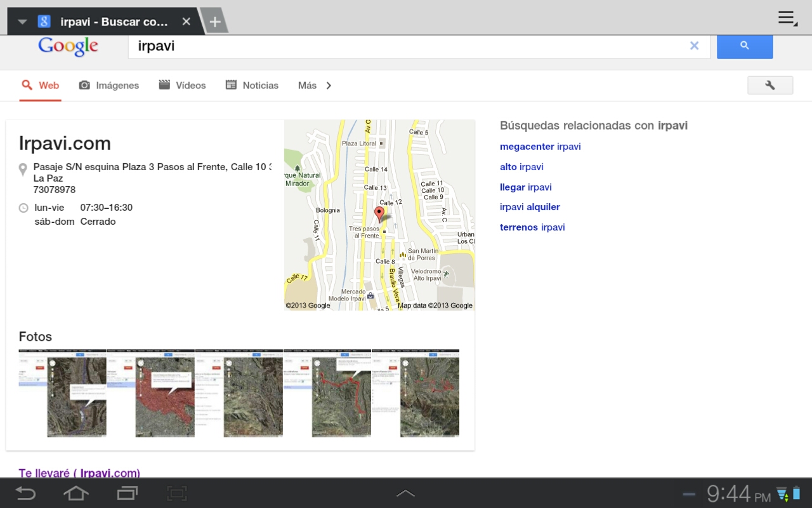Open the fifth Fotos thumbnail
812x508 pixels.
(x=416, y=393)
